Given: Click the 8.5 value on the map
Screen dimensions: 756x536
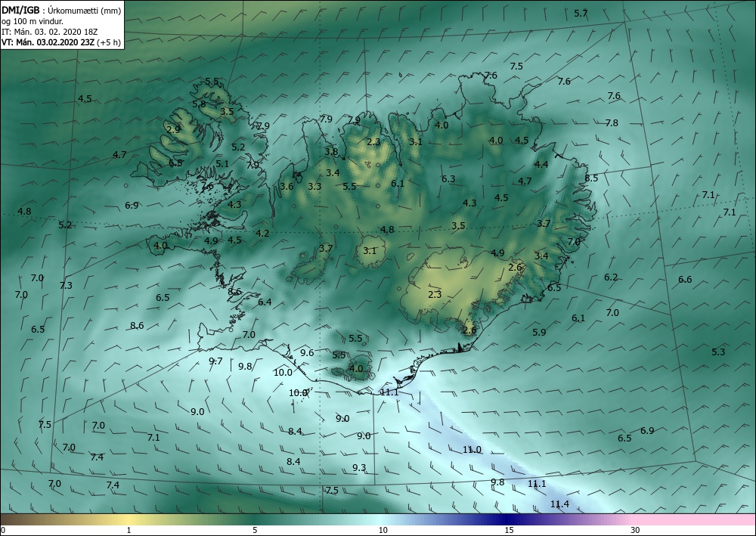Looking at the screenshot, I should [x=591, y=178].
